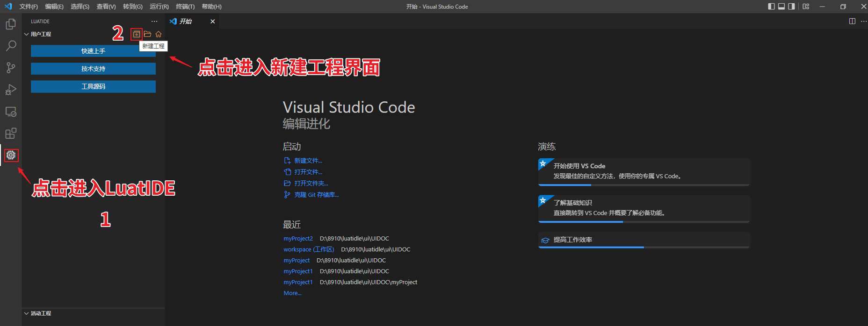868x326 pixels.
Task: Click the new project (新建工程) icon
Action: pos(136,34)
